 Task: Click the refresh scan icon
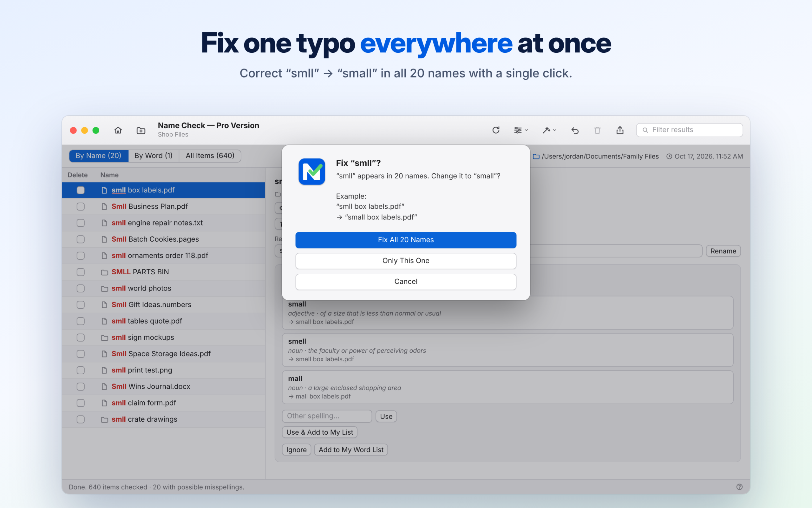496,130
